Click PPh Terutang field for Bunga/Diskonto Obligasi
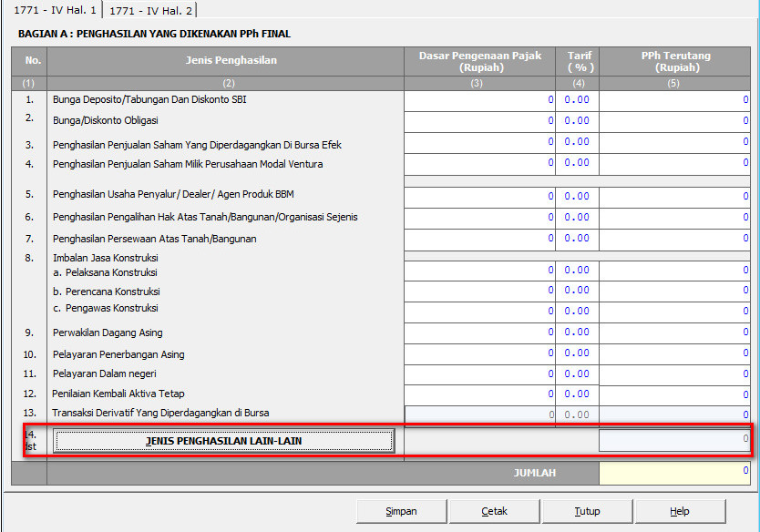The image size is (760, 532). pos(674,122)
